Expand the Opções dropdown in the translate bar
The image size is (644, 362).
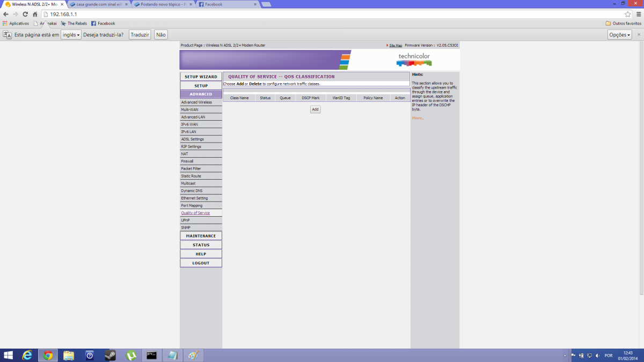coord(619,34)
